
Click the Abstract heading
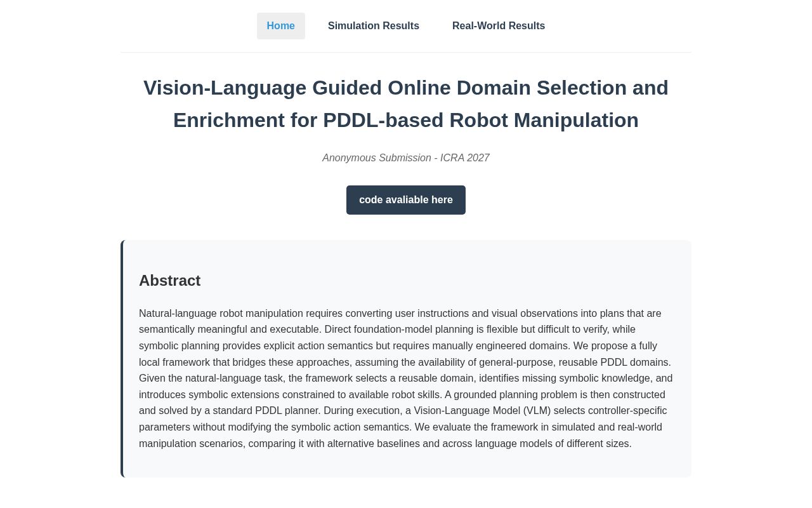pyautogui.click(x=170, y=281)
